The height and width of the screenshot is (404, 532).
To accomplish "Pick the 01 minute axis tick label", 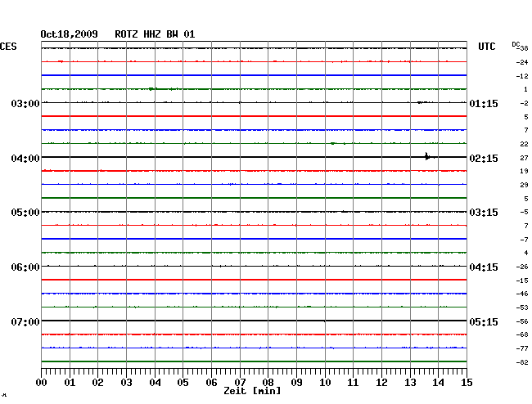I will (x=70, y=383).
